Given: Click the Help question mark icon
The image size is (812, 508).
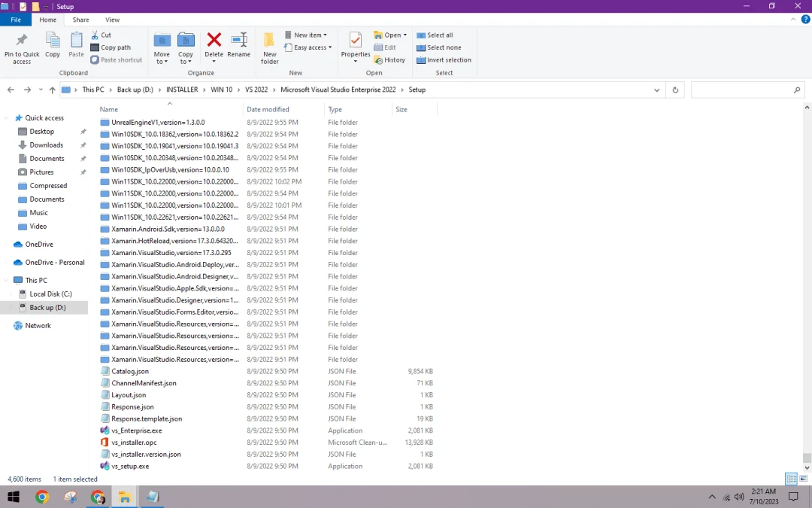Looking at the screenshot, I should click(x=805, y=20).
